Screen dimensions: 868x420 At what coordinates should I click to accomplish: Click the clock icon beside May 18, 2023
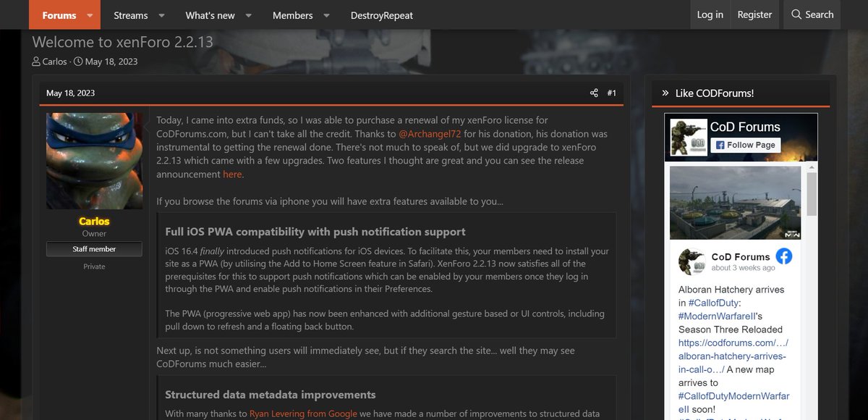click(x=80, y=62)
